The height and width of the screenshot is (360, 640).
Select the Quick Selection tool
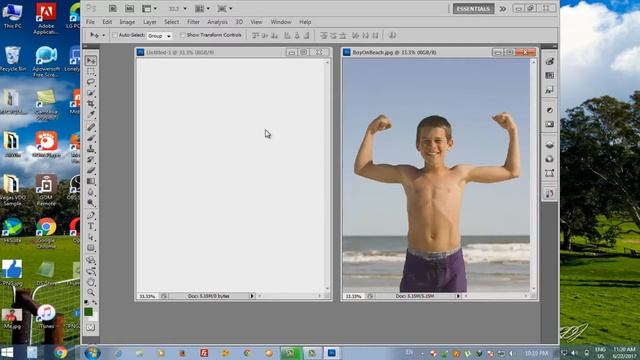(91, 93)
